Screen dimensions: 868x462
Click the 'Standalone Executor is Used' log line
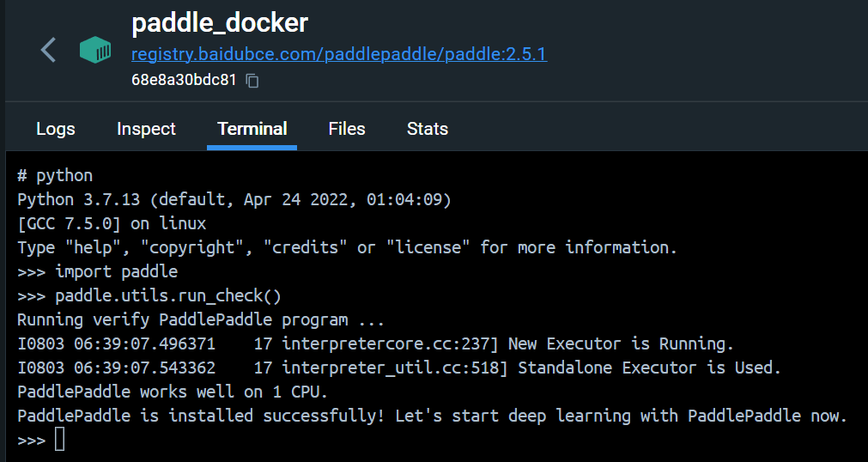(399, 368)
